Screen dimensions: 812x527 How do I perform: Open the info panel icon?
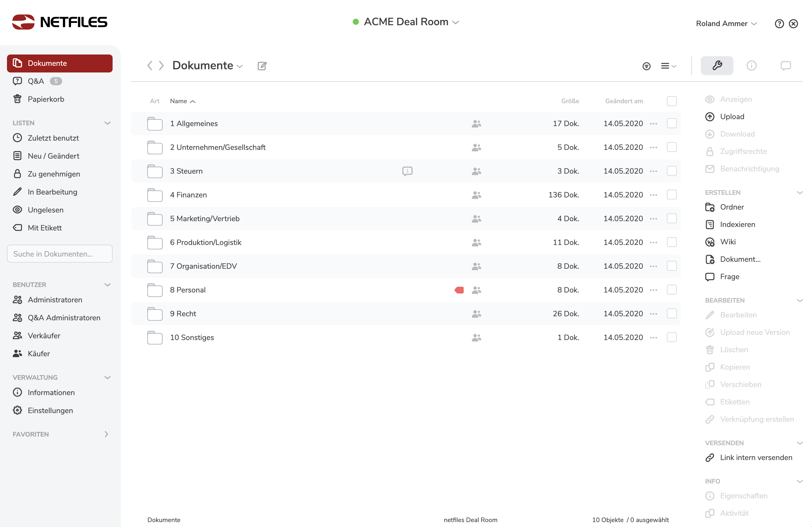click(751, 66)
